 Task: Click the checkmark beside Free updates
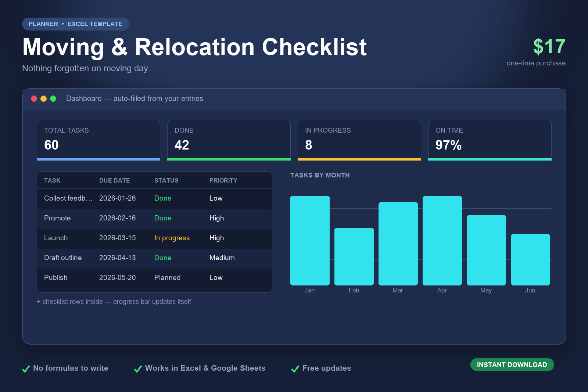[x=295, y=368]
